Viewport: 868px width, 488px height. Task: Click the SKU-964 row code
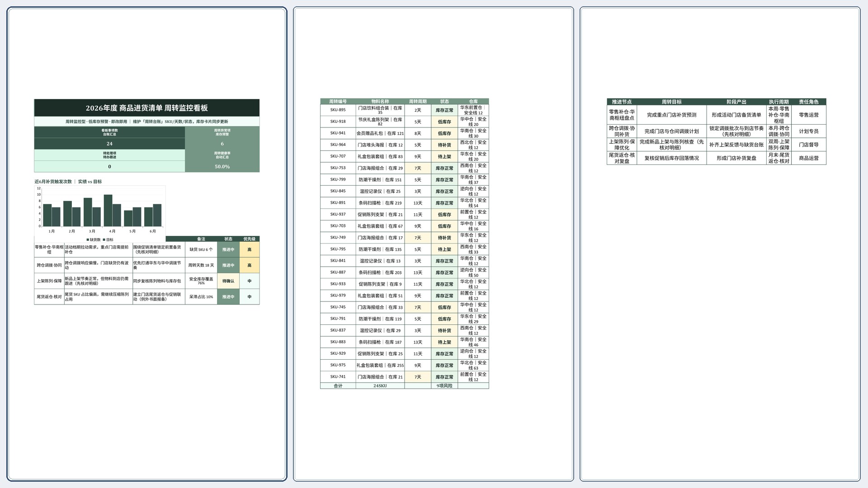(338, 145)
